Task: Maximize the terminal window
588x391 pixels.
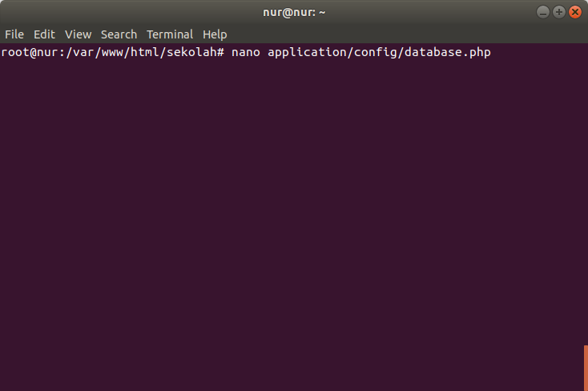Action: pos(558,12)
